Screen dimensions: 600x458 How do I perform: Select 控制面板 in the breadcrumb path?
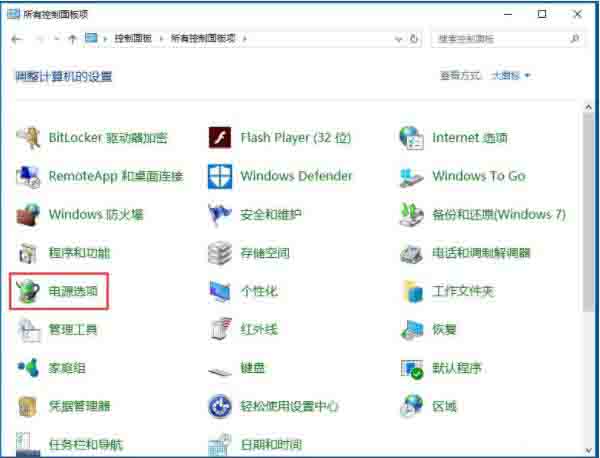pos(133,38)
